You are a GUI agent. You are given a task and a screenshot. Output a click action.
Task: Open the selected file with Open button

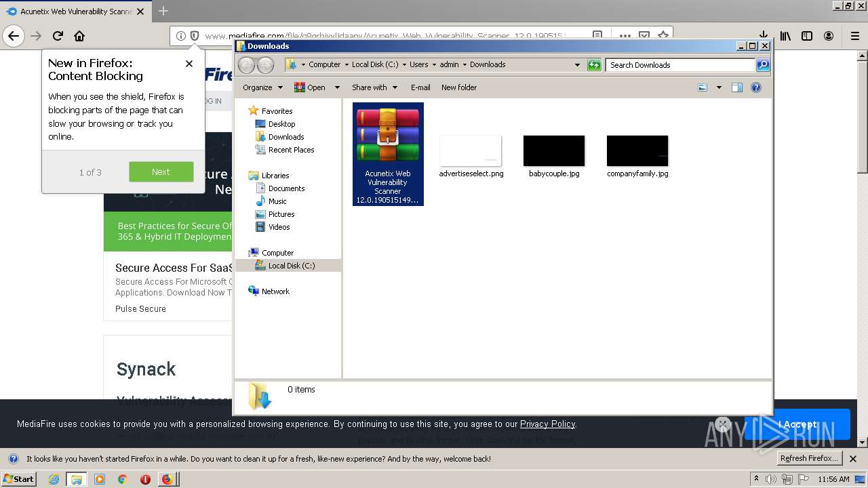pos(311,87)
